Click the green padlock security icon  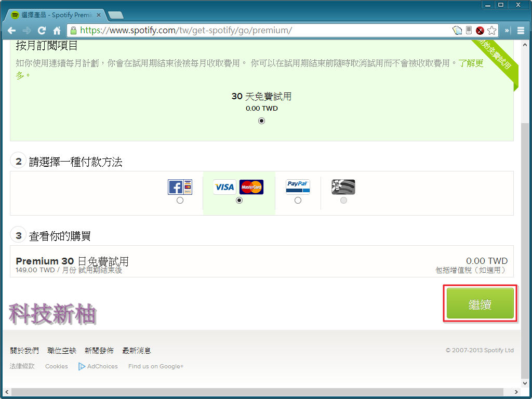click(x=73, y=31)
